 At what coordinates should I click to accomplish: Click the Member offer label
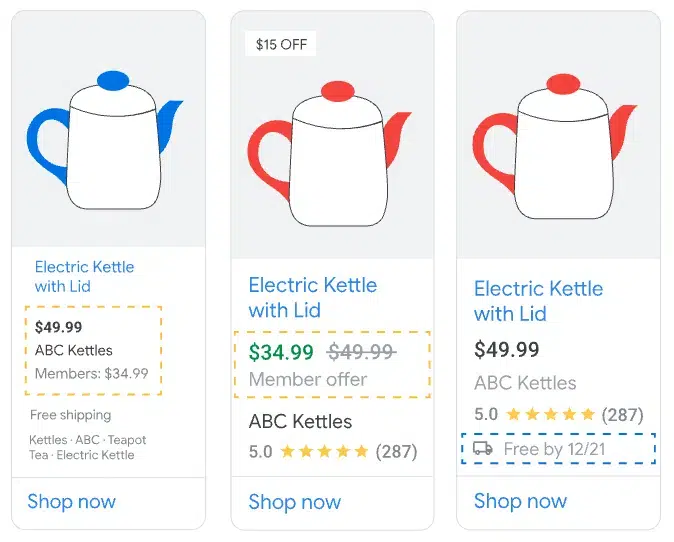(x=308, y=380)
